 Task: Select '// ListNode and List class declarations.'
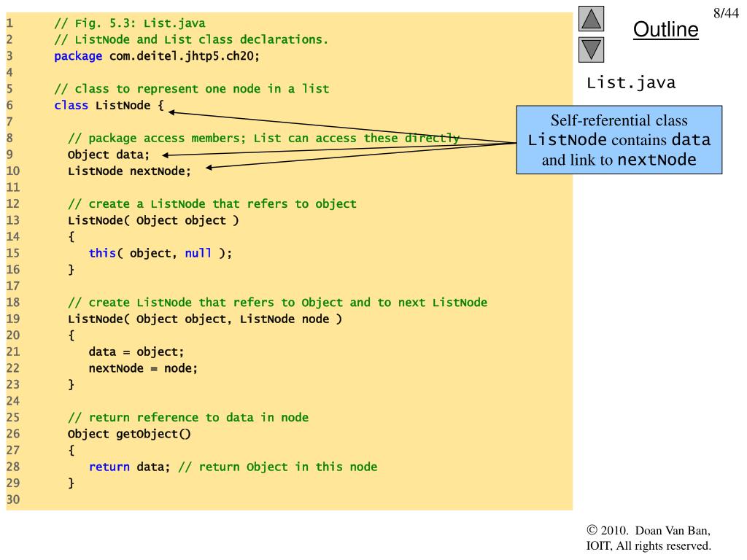[191, 39]
